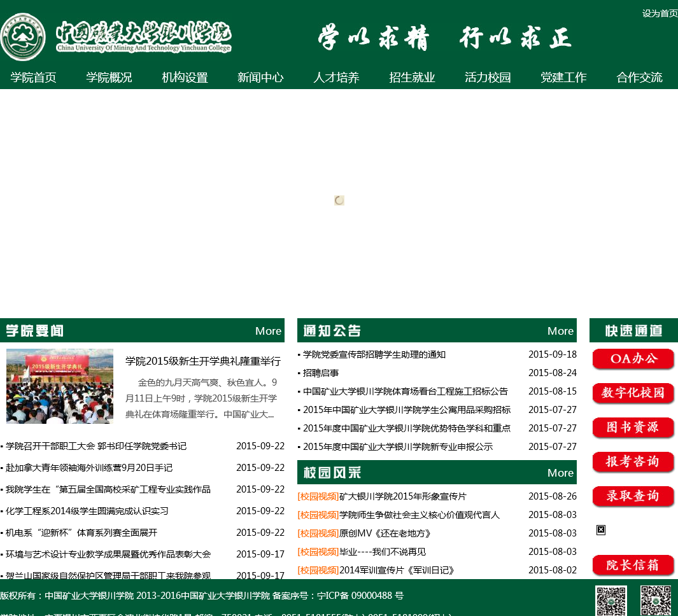Open notice 学院党委宣传部招聘学生助理的通知

coord(374,354)
